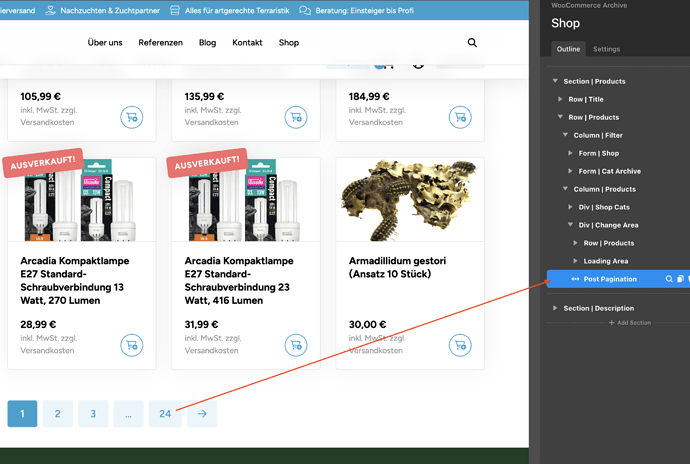Expand the Row | Title tree node
The width and height of the screenshot is (690, 464).
(560, 99)
